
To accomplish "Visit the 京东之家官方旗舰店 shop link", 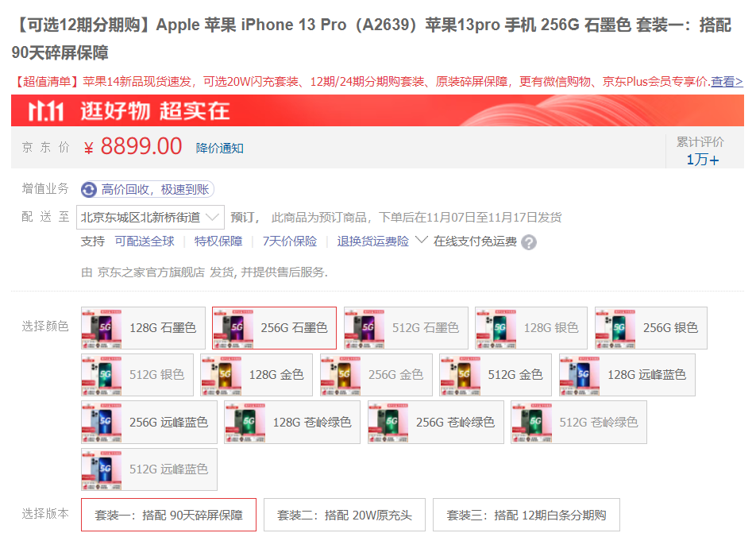I will tap(151, 272).
